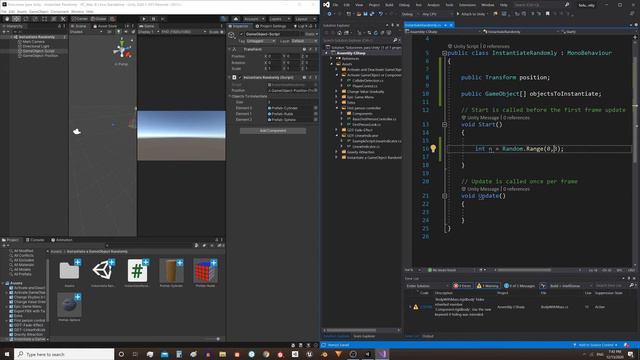640x360 pixels.
Task: Open the C# script asset thumbnail
Action: coord(138,271)
